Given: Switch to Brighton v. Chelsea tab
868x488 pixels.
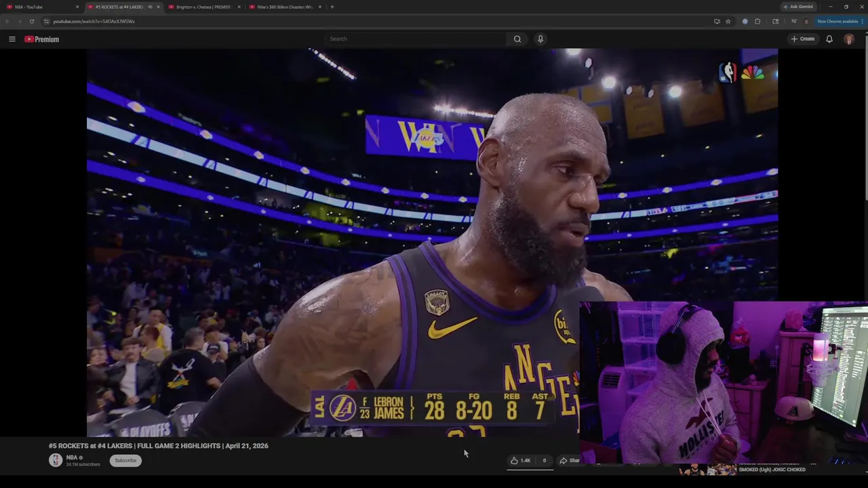Looking at the screenshot, I should point(203,7).
